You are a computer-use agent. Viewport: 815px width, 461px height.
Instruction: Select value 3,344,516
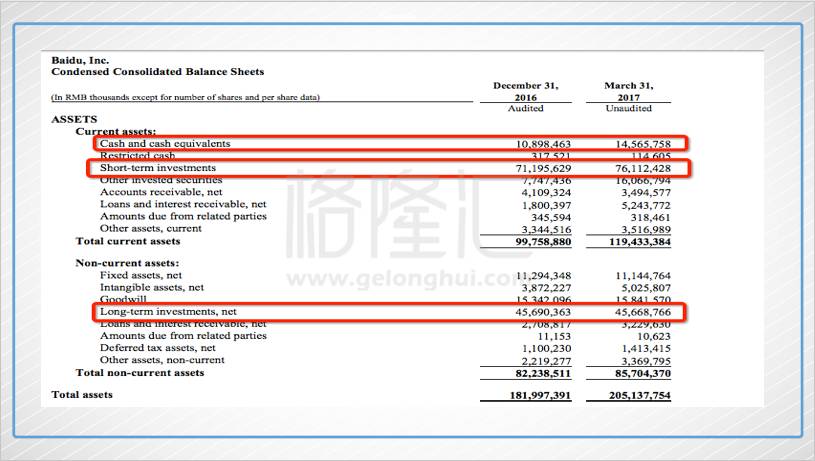pos(546,229)
